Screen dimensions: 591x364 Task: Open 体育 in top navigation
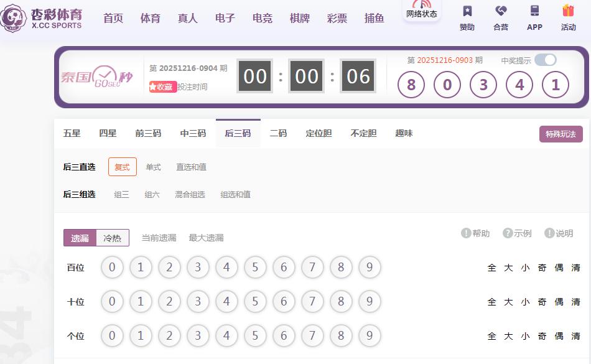(x=151, y=18)
